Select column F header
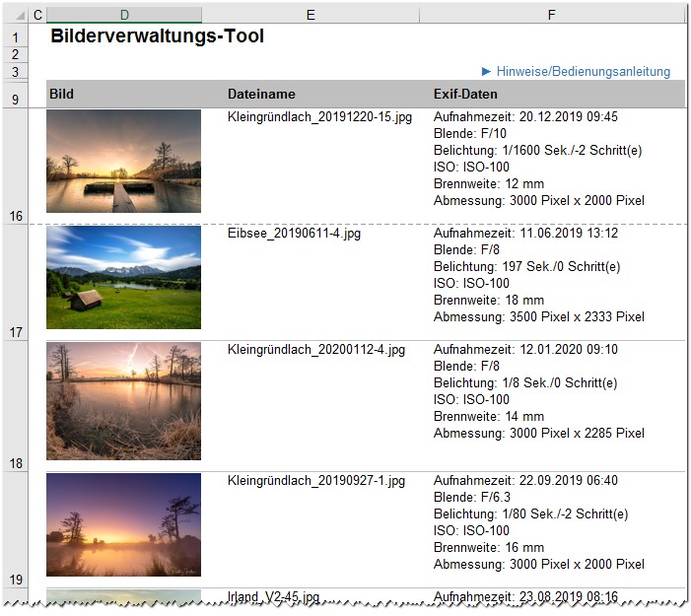691x616 pixels. pyautogui.click(x=551, y=15)
